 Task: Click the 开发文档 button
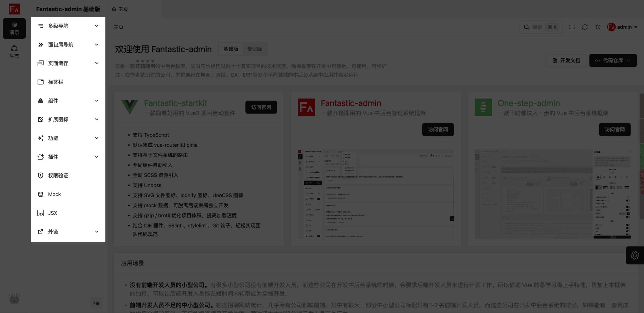pos(566,60)
